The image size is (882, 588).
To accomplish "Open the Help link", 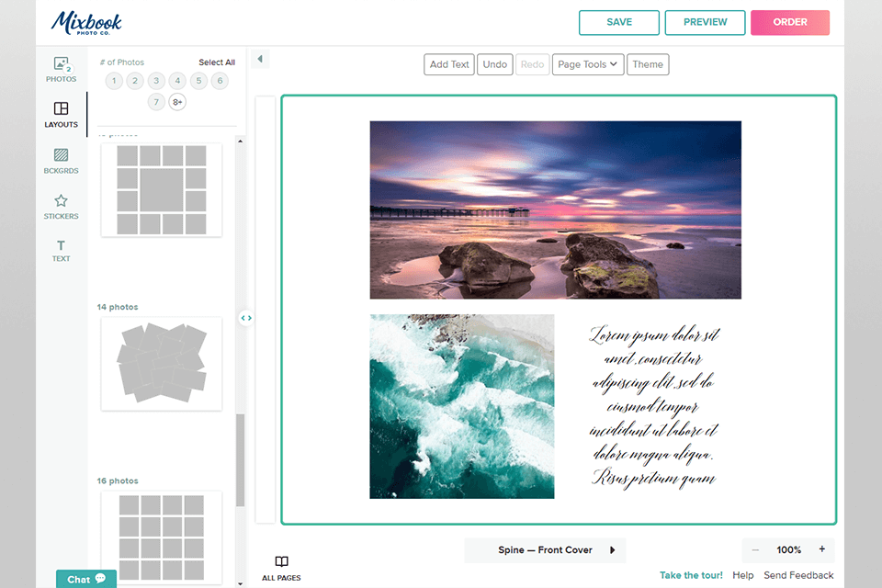I will (742, 575).
